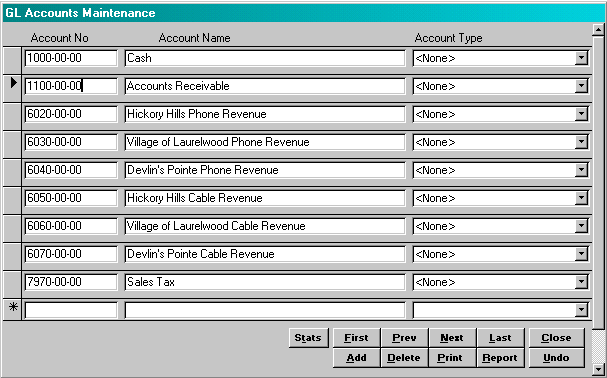Screen dimensions: 607x378
Task: Jump to the Last record
Action: click(x=501, y=338)
